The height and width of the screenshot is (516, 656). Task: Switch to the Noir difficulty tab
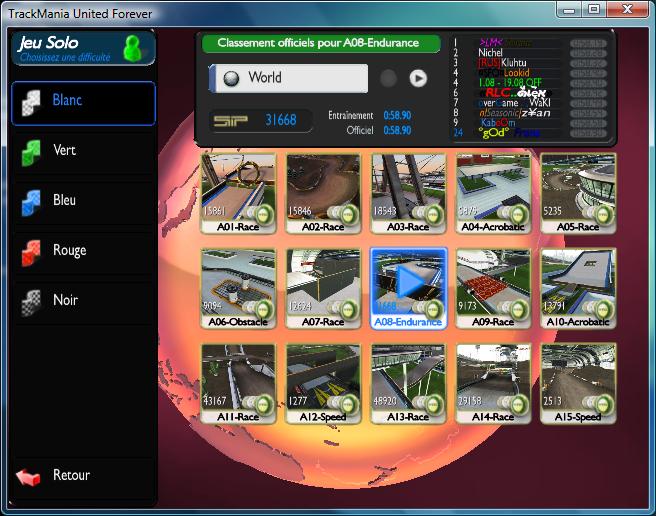[84, 301]
